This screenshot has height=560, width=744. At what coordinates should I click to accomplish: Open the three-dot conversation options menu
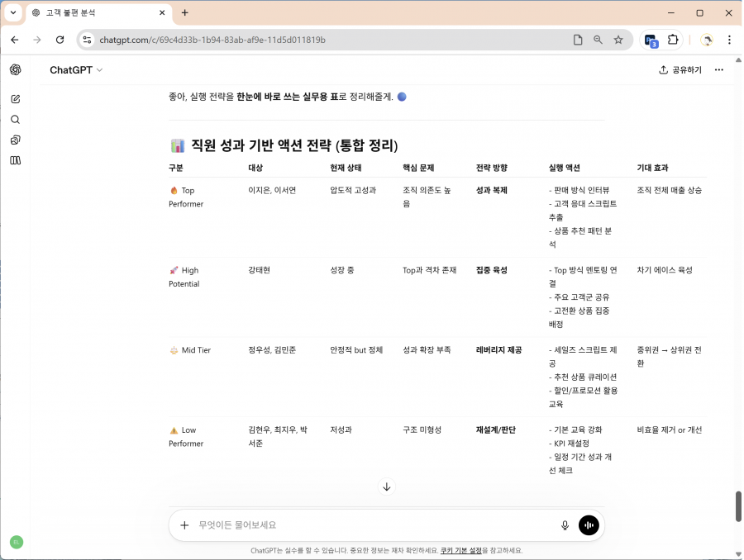point(718,70)
